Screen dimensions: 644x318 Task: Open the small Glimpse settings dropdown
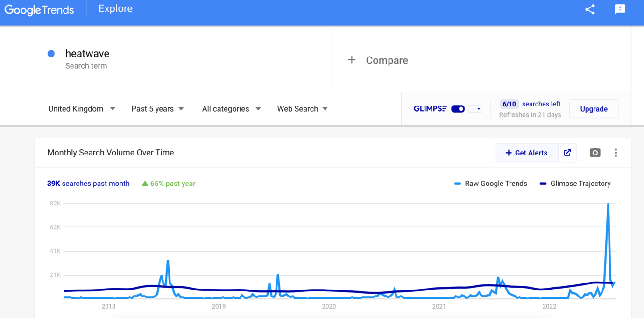476,109
